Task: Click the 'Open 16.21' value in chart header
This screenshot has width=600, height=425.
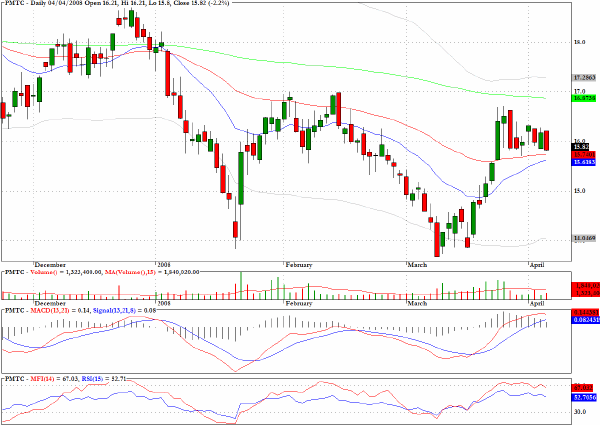Action: click(x=101, y=3)
